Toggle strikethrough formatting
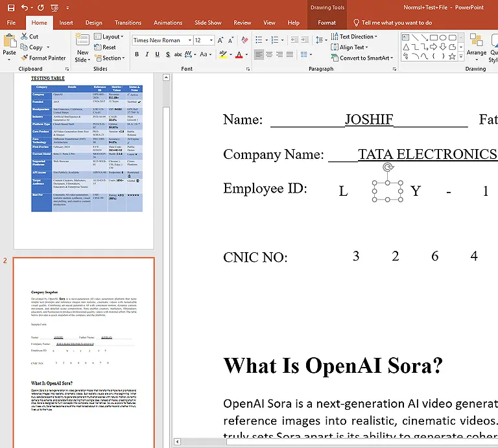The height and width of the screenshot is (448, 498). click(x=178, y=54)
